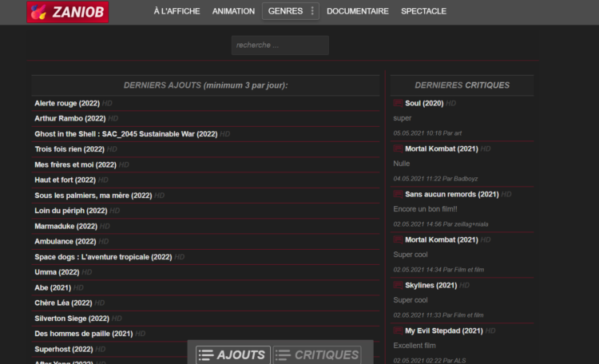This screenshot has width=599, height=364.
Task: Click the list icon on the Ajouts button
Action: pos(206,355)
